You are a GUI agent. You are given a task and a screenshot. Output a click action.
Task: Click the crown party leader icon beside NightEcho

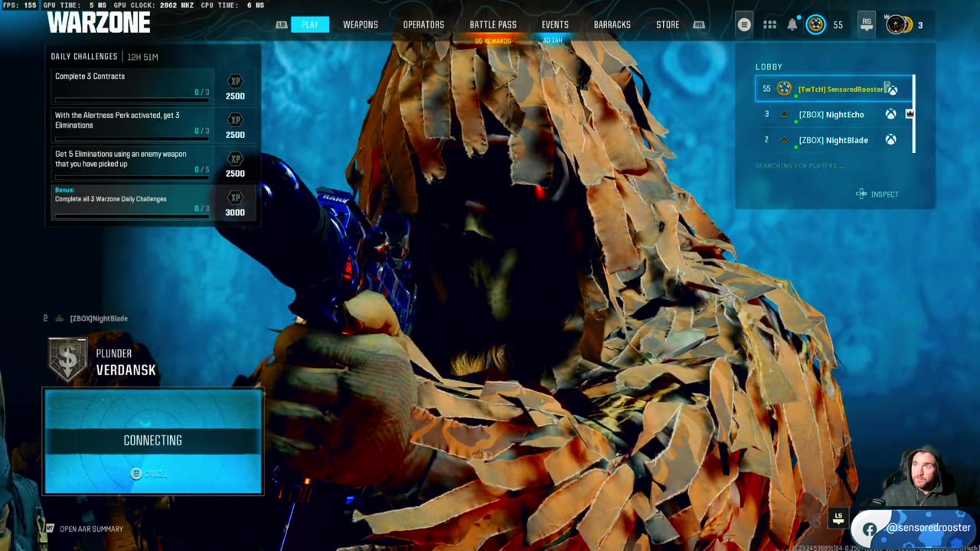(910, 114)
